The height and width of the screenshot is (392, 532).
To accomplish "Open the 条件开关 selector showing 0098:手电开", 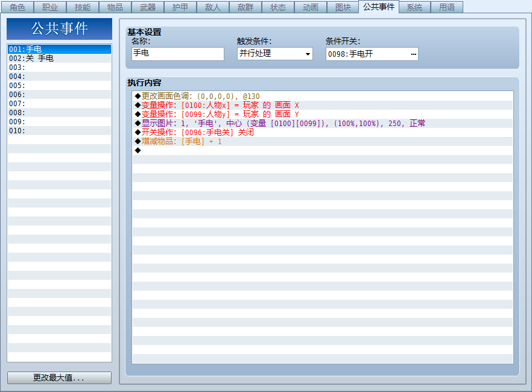I will coord(372,54).
